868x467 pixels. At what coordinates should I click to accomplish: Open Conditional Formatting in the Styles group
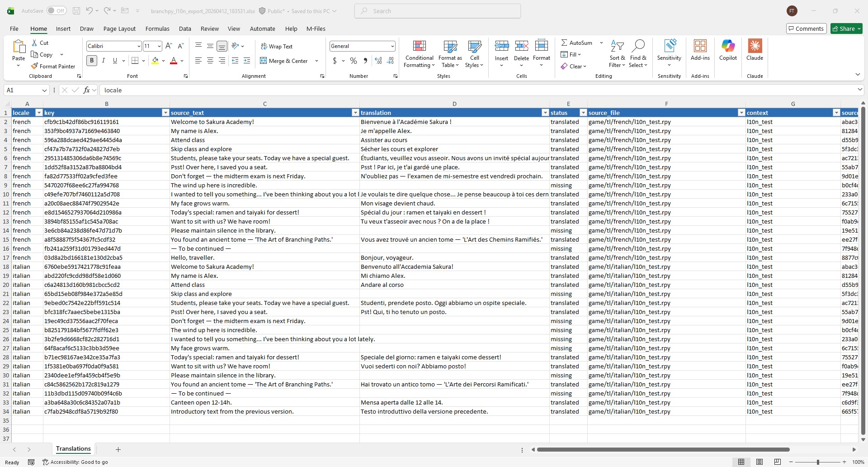(419, 54)
